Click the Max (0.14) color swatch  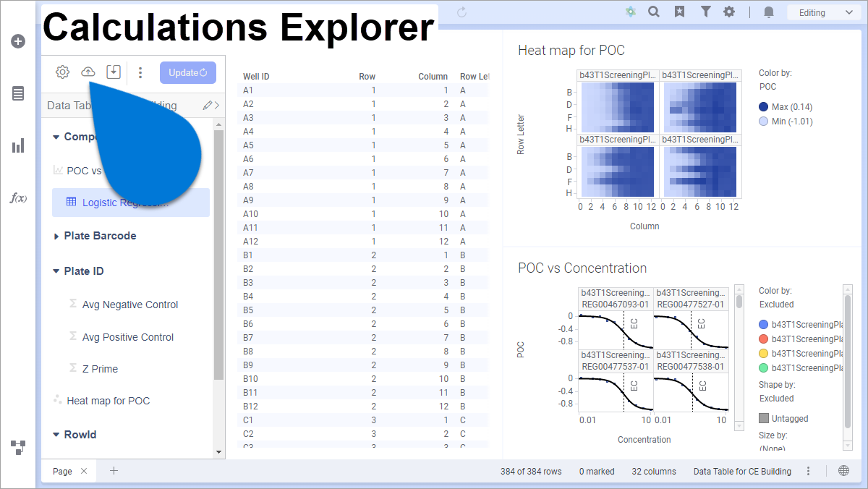(764, 107)
